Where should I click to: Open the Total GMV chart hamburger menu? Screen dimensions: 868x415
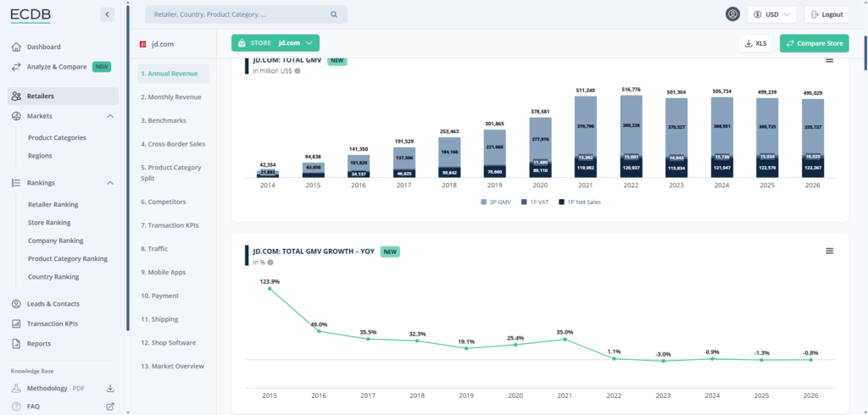[x=829, y=59]
